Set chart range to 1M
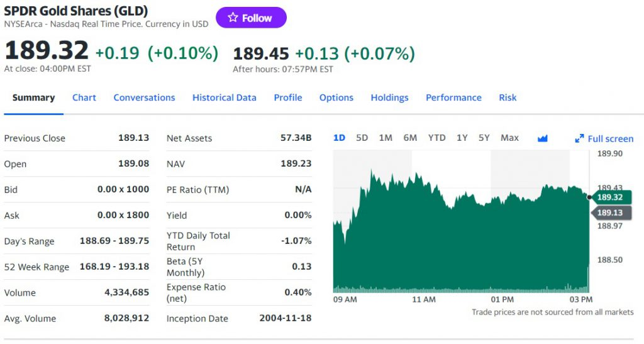Screen dimensions: 644x344 (x=386, y=138)
